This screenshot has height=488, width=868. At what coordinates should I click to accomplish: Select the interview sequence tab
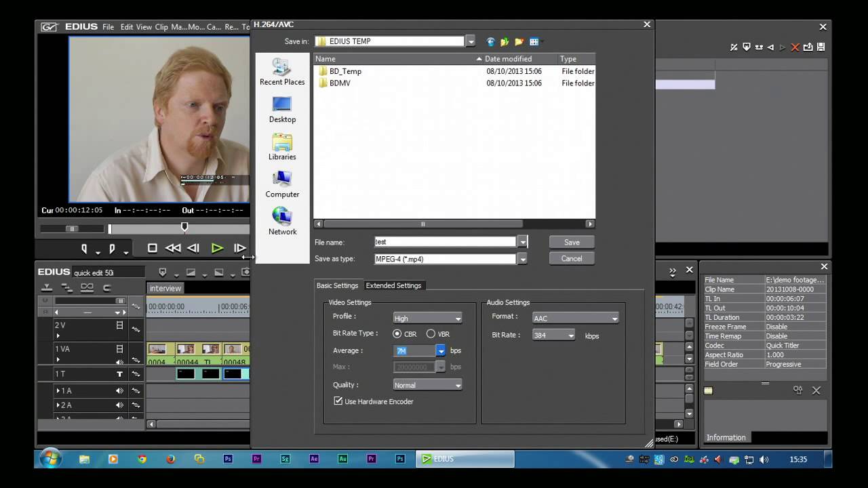[x=165, y=288]
